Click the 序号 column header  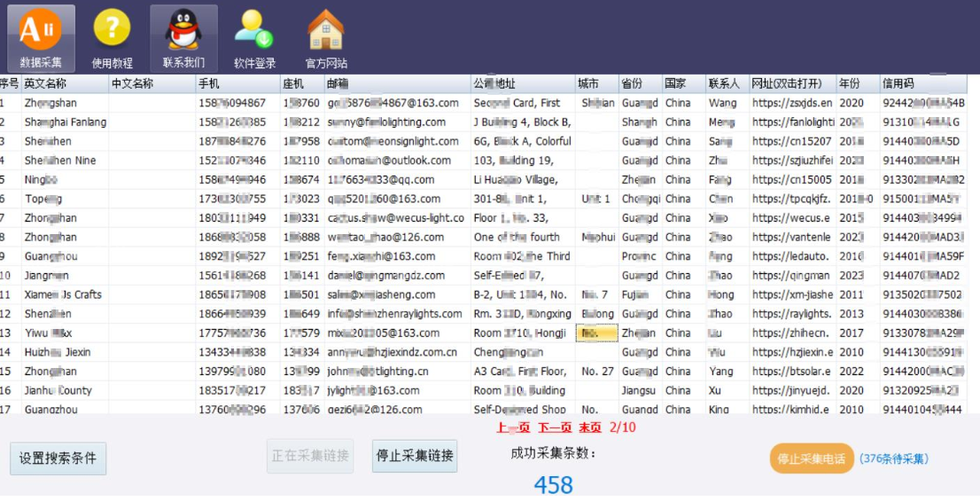tap(10, 84)
